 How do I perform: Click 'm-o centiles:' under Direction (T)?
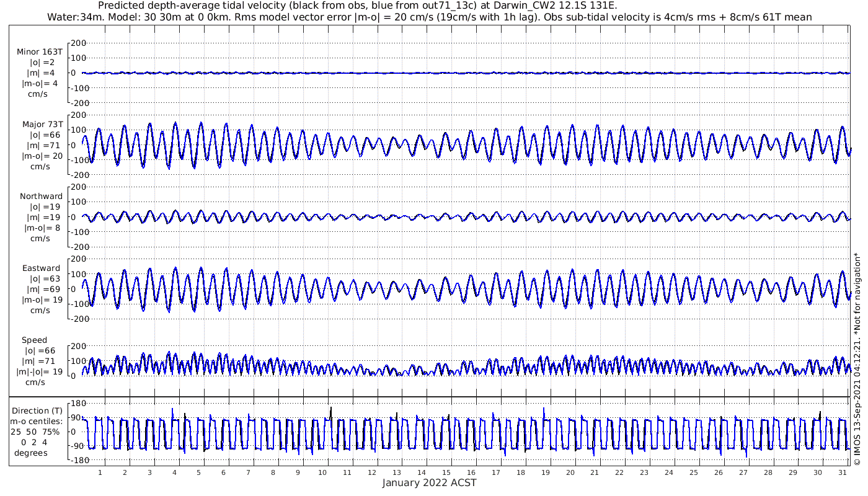(37, 422)
